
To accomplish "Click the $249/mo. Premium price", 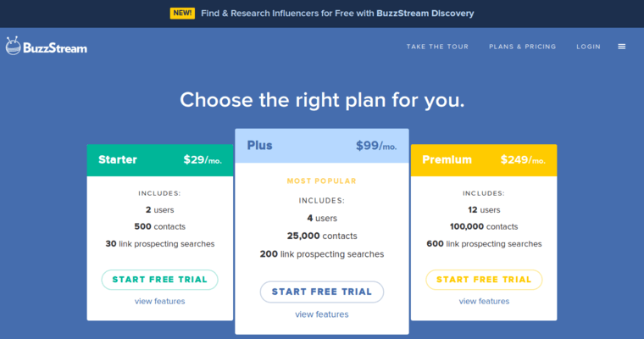I will point(523,160).
